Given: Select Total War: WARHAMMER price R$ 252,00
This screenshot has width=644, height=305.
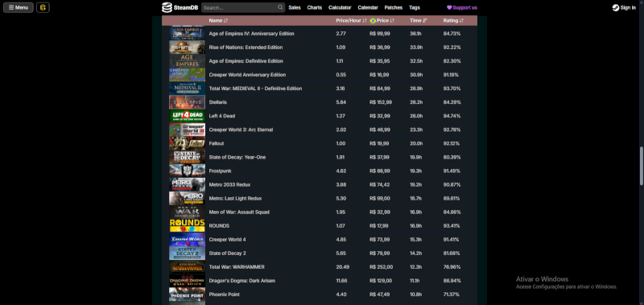Looking at the screenshot, I should (381, 267).
